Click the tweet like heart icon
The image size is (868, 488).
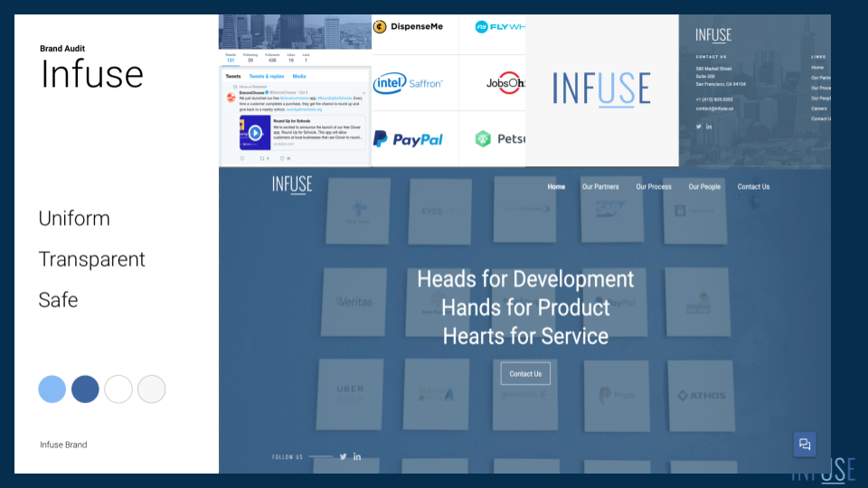(x=282, y=159)
